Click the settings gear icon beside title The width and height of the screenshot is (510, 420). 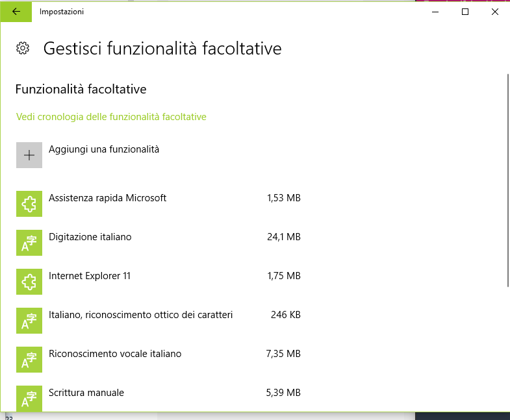(23, 48)
